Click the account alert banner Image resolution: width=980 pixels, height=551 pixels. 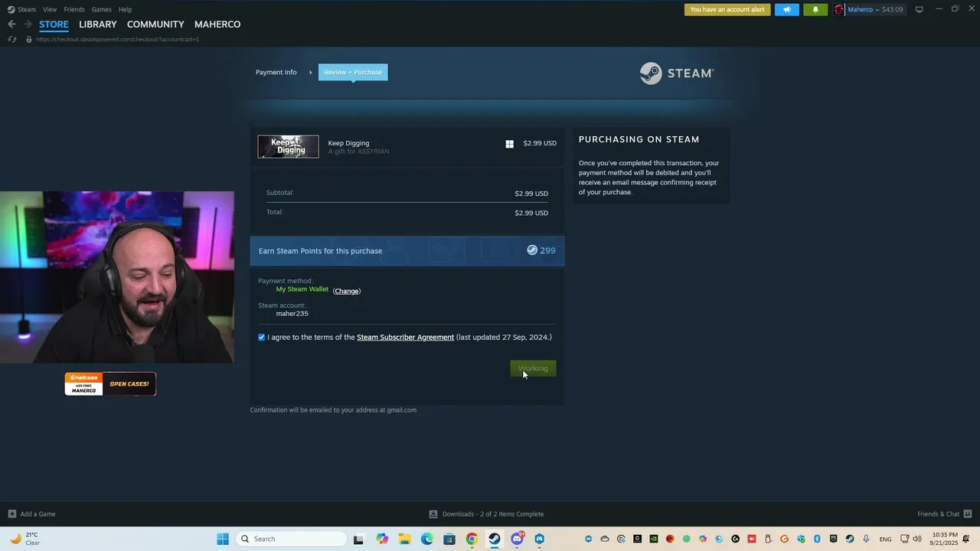(x=727, y=9)
